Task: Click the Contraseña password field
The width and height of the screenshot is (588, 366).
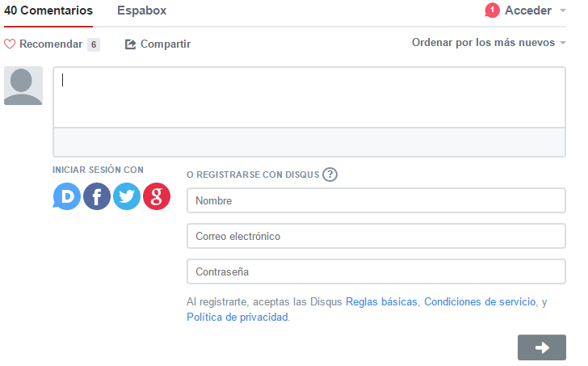Action: tap(376, 271)
